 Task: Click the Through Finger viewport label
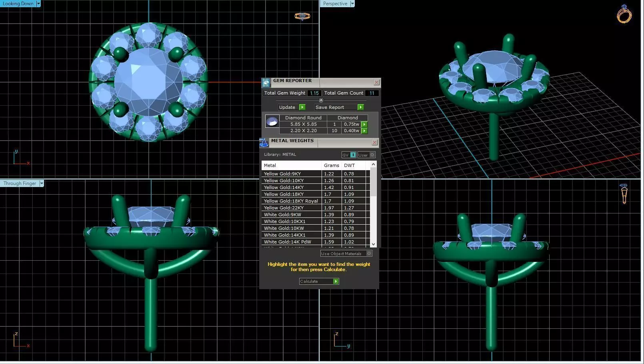click(20, 183)
